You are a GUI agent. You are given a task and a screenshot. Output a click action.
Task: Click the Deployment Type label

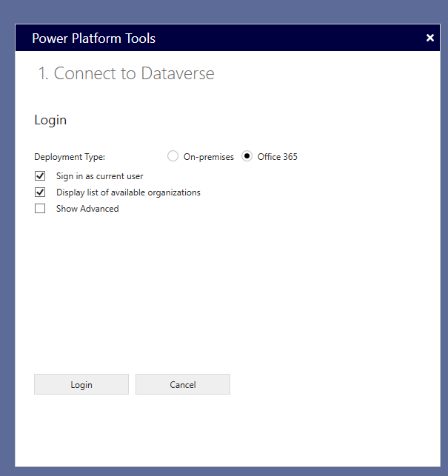[x=70, y=157]
